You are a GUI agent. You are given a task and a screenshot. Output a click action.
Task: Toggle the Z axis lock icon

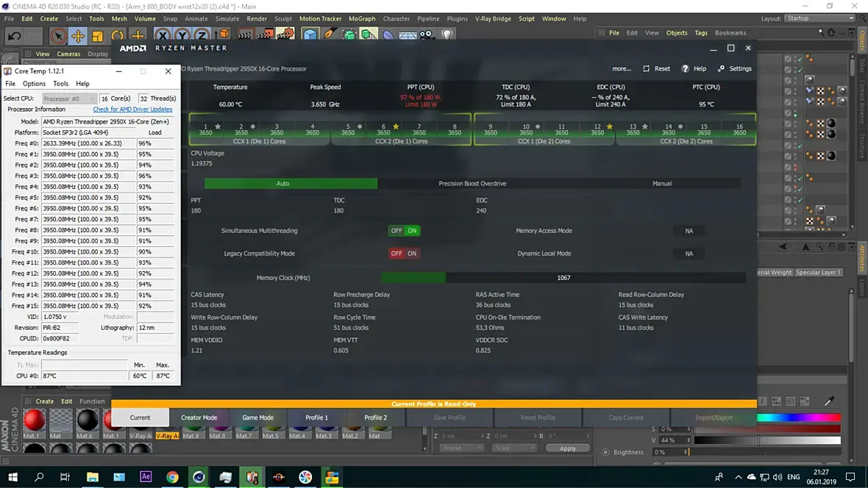(202, 36)
